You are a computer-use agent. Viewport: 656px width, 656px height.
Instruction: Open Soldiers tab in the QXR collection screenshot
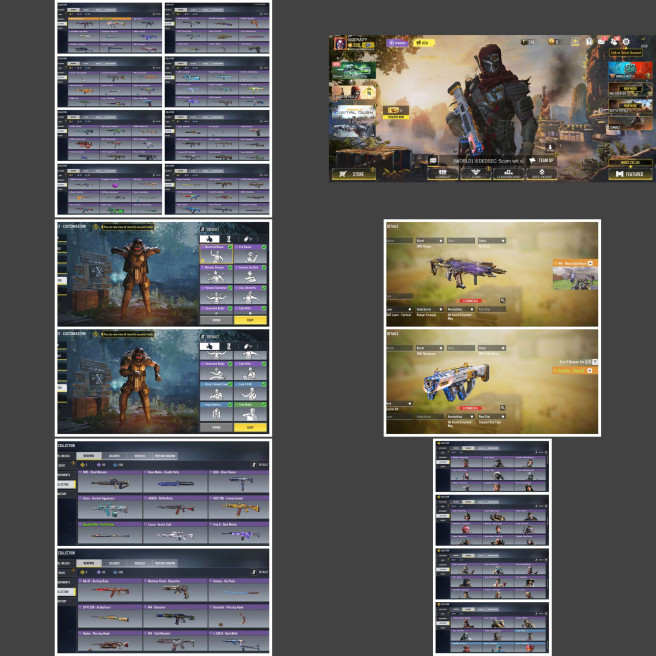[114, 456]
